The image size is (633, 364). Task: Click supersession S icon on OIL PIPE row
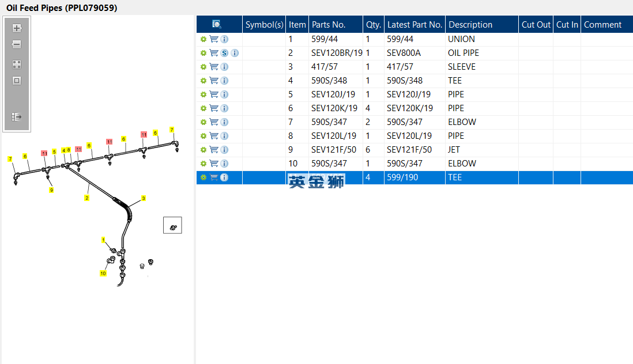pos(224,53)
